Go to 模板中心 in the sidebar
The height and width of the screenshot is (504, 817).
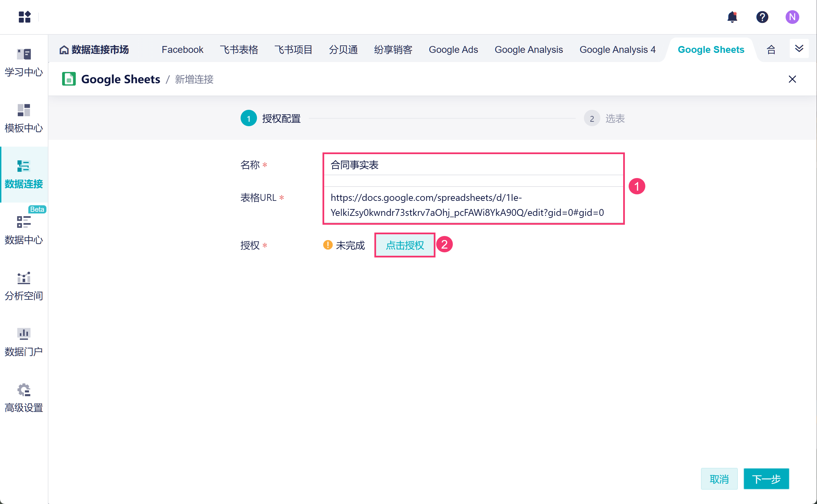tap(24, 119)
